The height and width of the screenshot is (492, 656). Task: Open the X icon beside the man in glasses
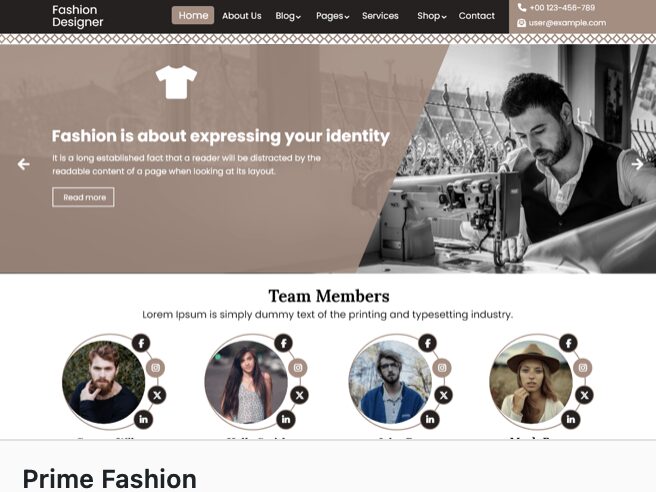[x=444, y=395]
